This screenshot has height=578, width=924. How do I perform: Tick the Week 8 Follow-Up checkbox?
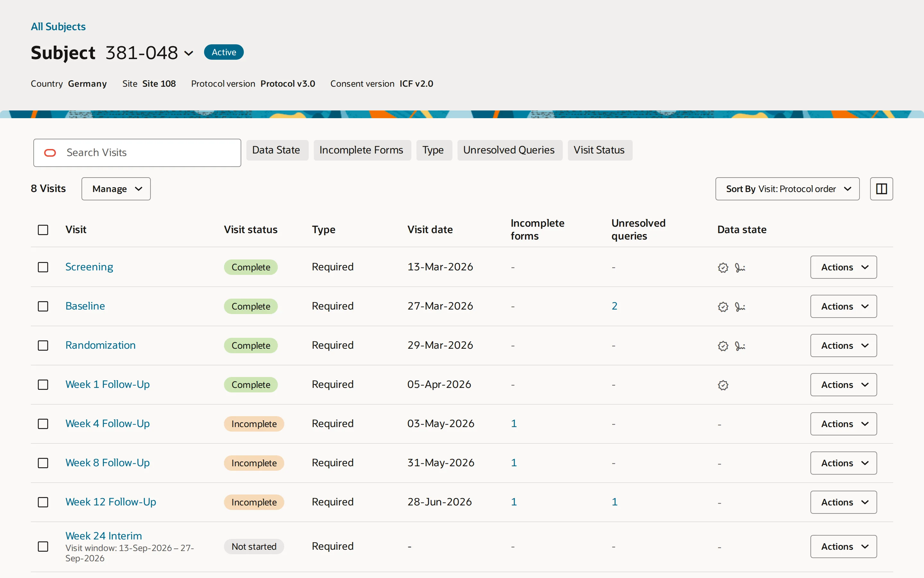[43, 463]
